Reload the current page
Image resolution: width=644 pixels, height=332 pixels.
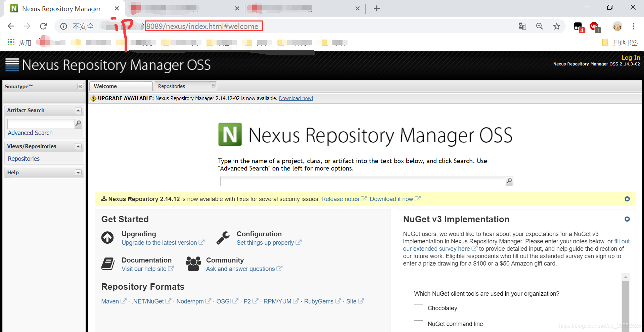(43, 26)
